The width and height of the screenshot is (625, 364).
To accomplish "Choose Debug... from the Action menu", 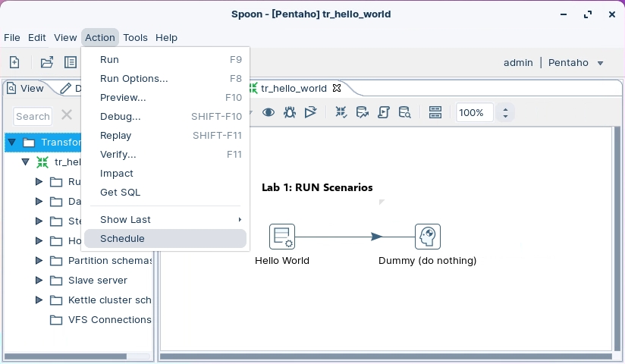I will coord(165,117).
